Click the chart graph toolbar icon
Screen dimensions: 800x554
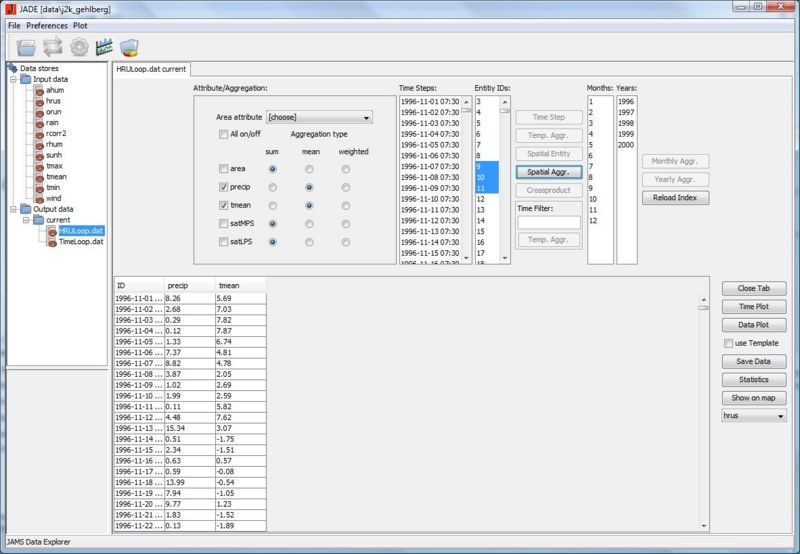tap(104, 46)
